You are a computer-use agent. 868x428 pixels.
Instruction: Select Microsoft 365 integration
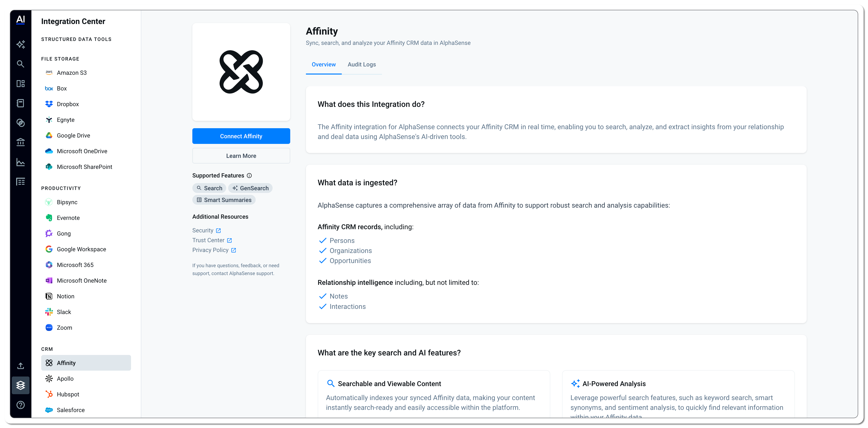pos(86,265)
